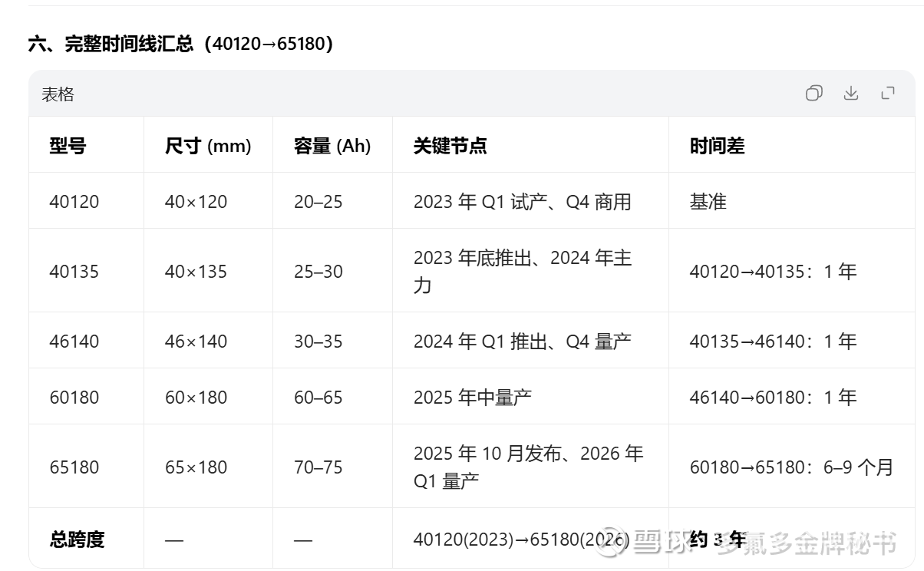Select the 40120 model cell
The image size is (924, 571).
click(x=74, y=202)
